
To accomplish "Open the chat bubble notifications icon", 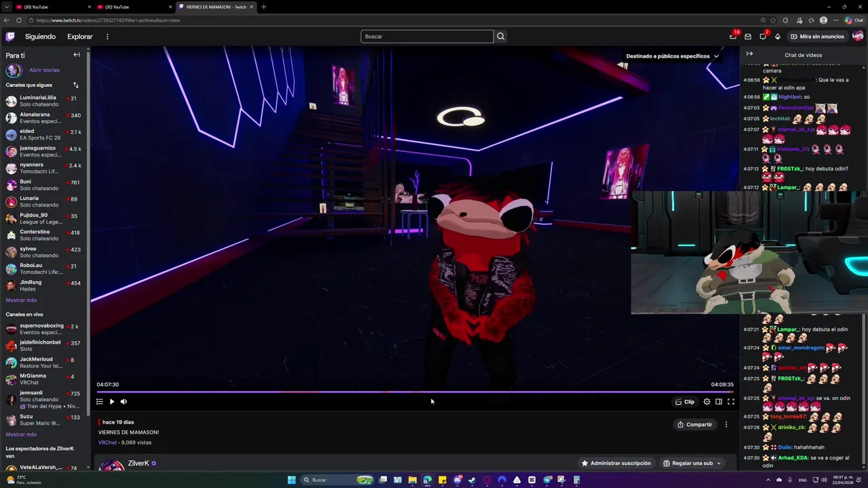I will point(763,37).
